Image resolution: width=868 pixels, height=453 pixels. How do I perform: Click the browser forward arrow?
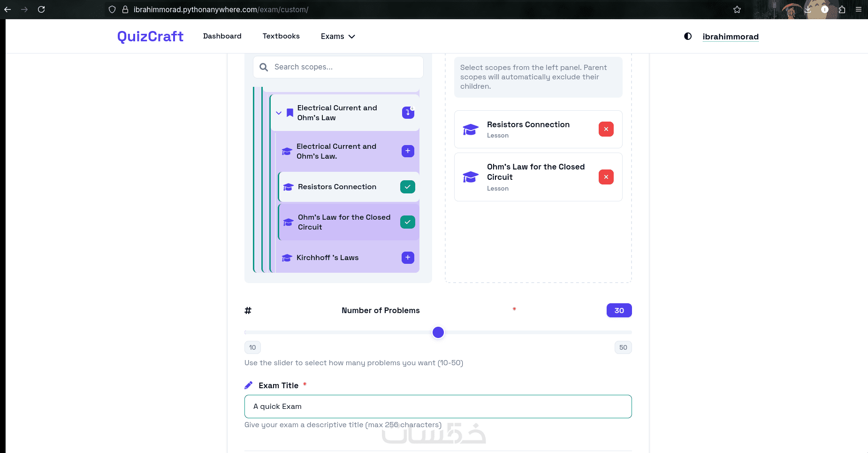[24, 9]
